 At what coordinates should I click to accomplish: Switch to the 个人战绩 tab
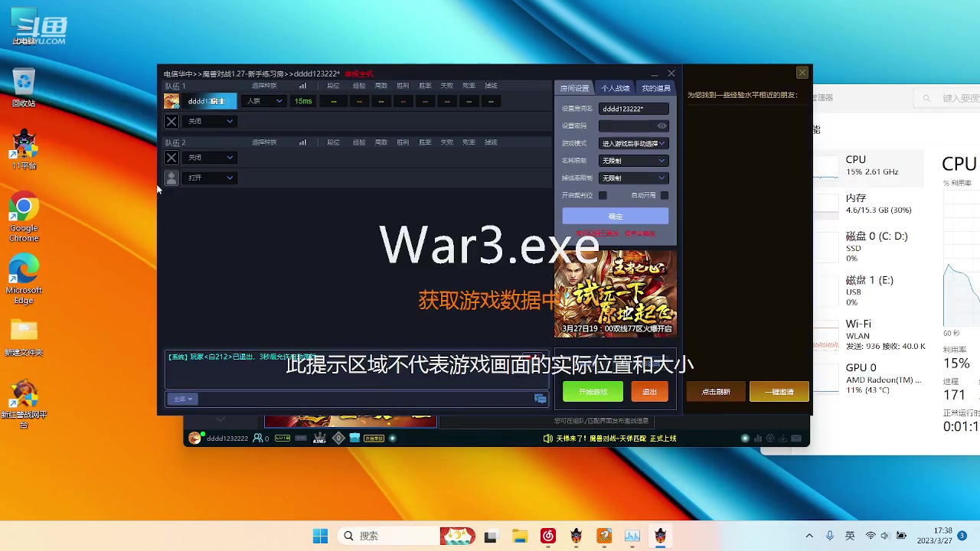(x=615, y=88)
